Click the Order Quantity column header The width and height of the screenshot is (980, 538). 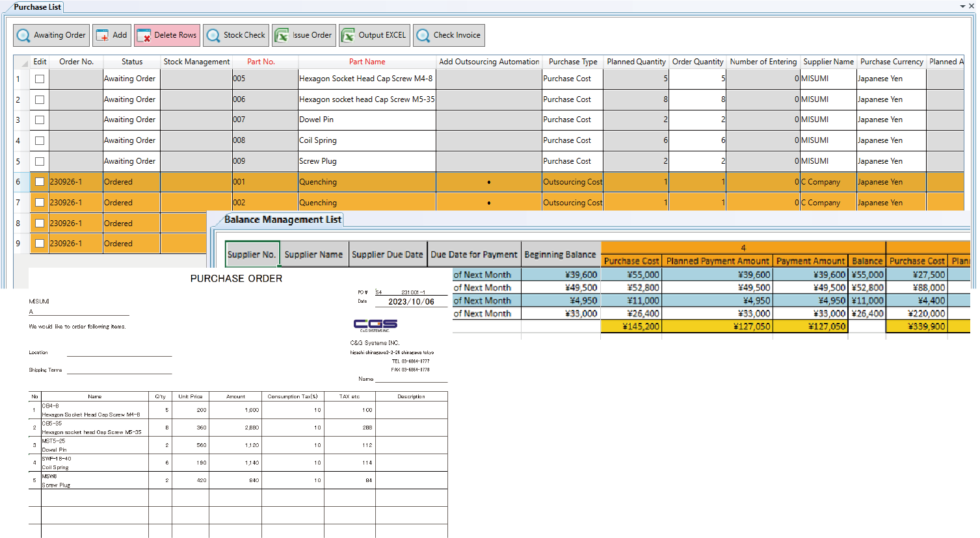(698, 62)
